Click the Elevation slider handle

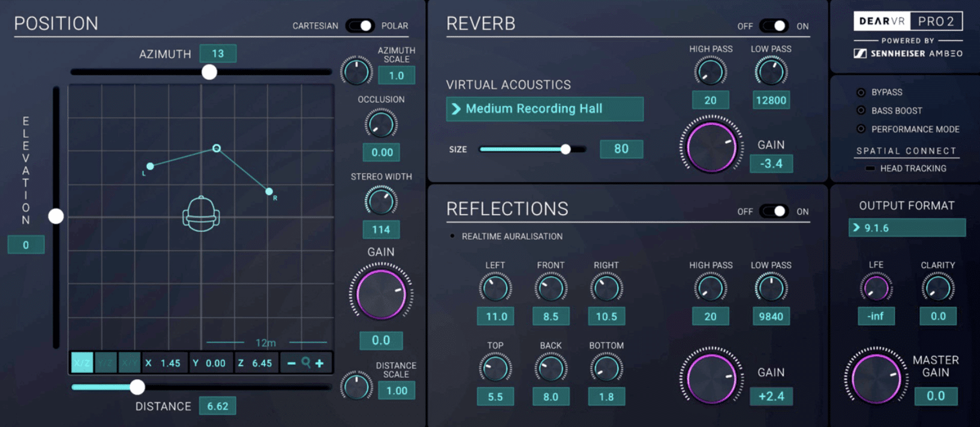pos(56,216)
